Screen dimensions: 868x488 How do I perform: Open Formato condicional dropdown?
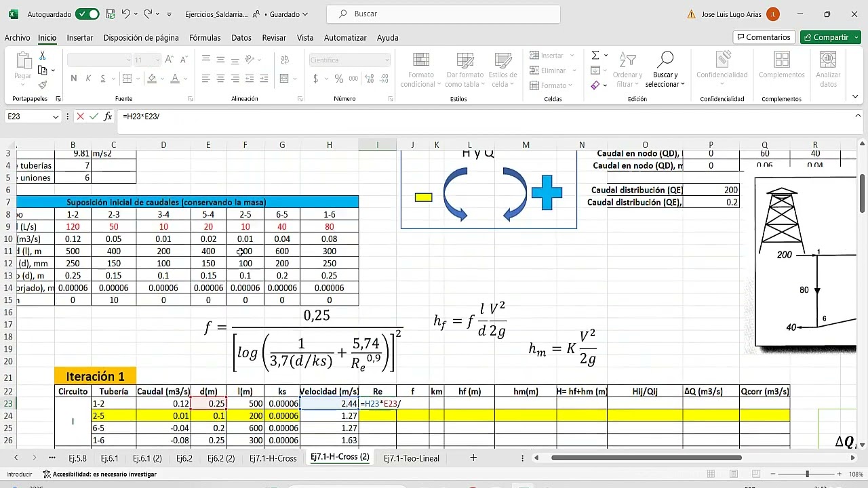421,70
